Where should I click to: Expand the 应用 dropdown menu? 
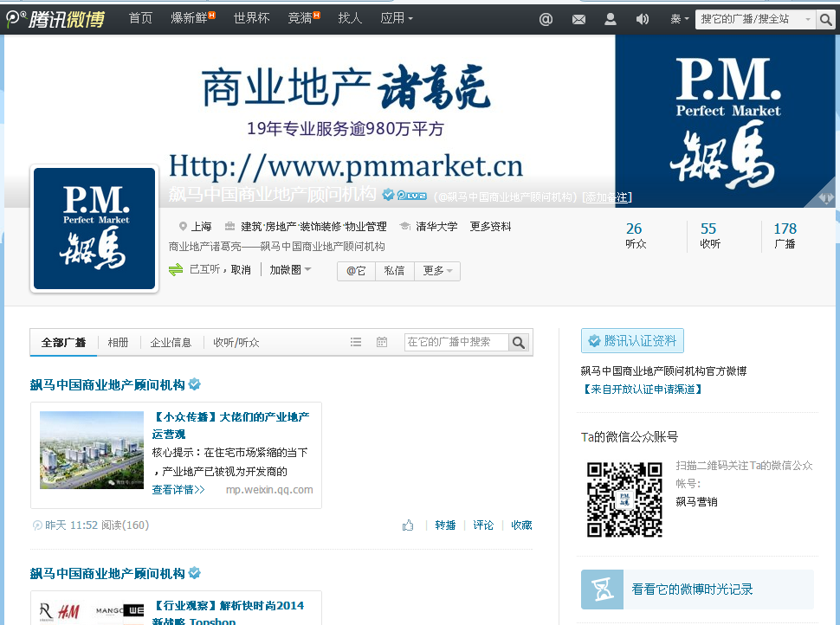[391, 18]
